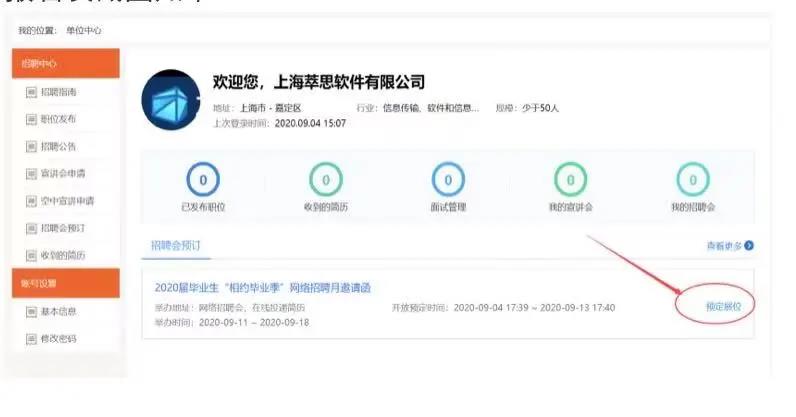Click the icon beside 招聘公告
This screenshot has height=417, width=796.
(32, 146)
